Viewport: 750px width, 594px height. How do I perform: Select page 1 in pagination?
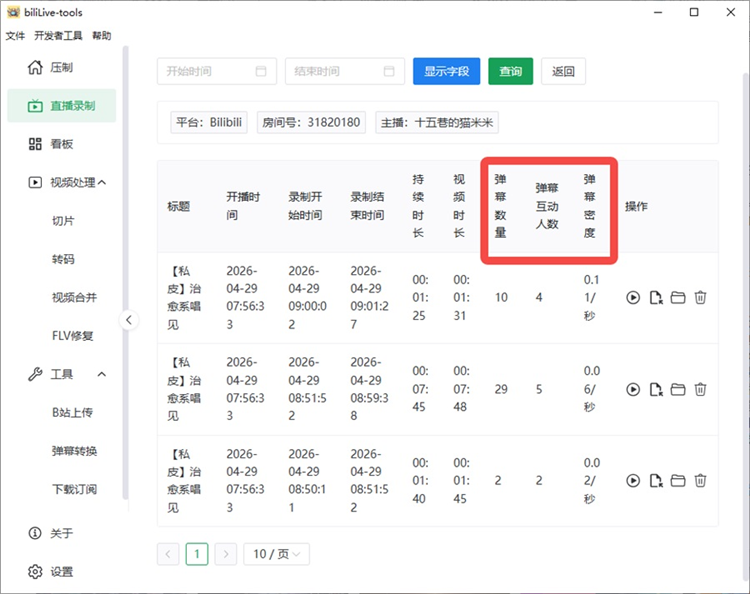[197, 554]
